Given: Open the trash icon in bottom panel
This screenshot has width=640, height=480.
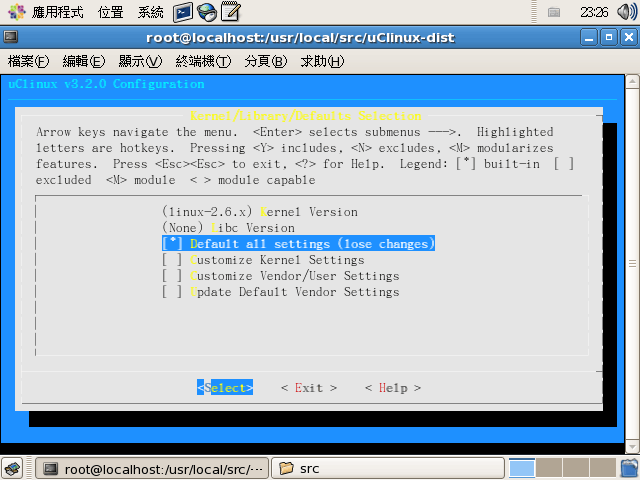Looking at the screenshot, I should click(x=627, y=468).
